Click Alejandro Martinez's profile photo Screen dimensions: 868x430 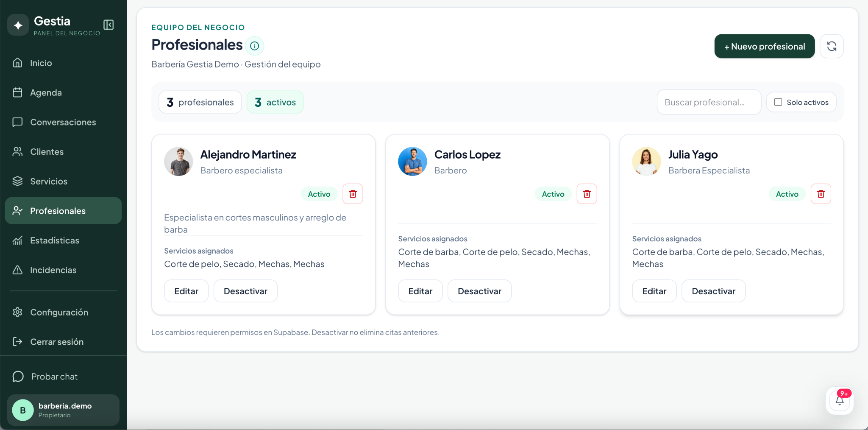(x=178, y=162)
